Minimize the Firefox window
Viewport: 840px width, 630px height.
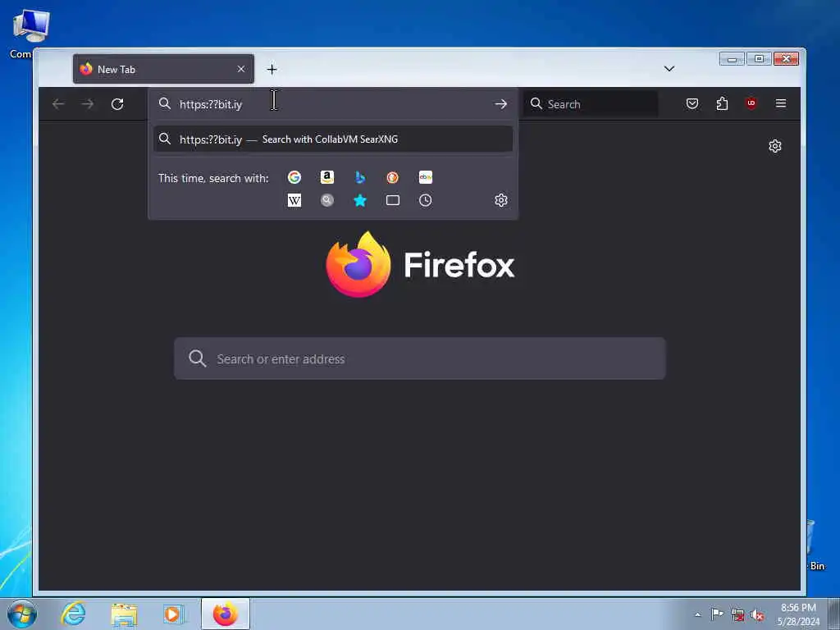[x=732, y=59]
